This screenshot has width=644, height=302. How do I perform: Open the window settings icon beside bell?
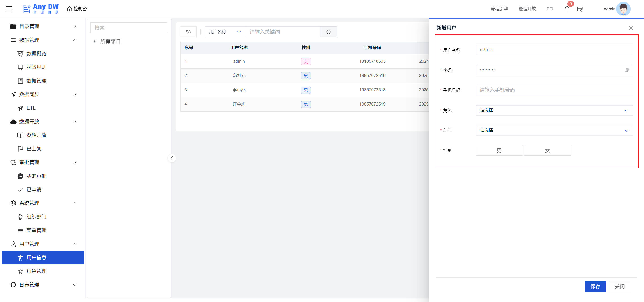[x=580, y=9]
